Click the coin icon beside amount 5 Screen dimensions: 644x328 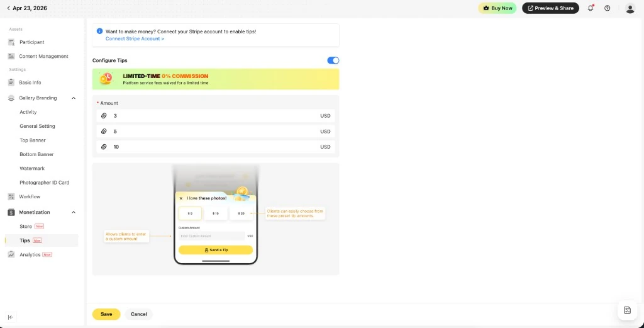(x=104, y=132)
